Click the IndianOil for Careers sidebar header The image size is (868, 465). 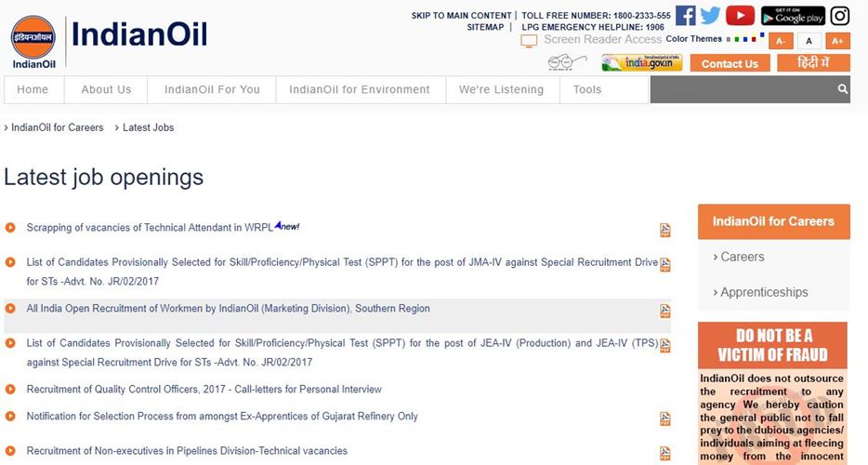[x=773, y=221]
